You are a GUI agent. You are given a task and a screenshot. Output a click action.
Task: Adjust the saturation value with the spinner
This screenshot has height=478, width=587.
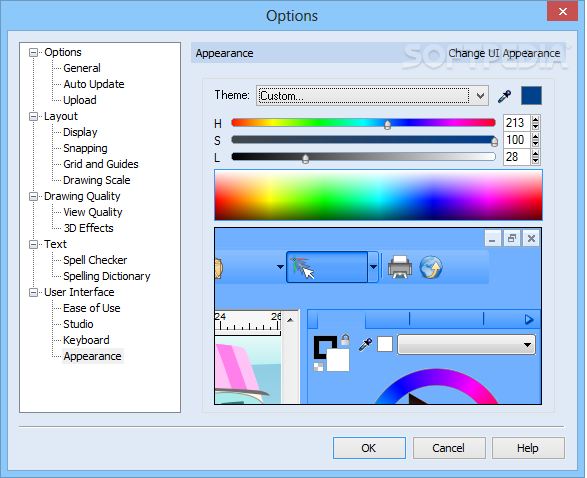pos(535,140)
